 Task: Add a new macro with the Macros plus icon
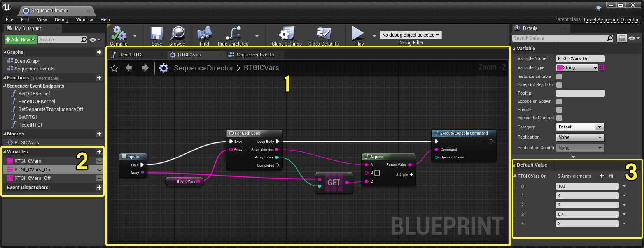99,134
